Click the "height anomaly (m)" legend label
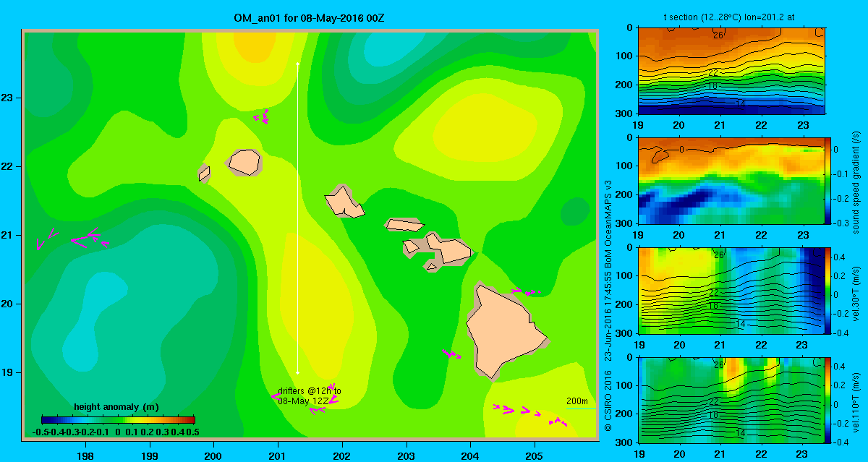 coord(116,407)
